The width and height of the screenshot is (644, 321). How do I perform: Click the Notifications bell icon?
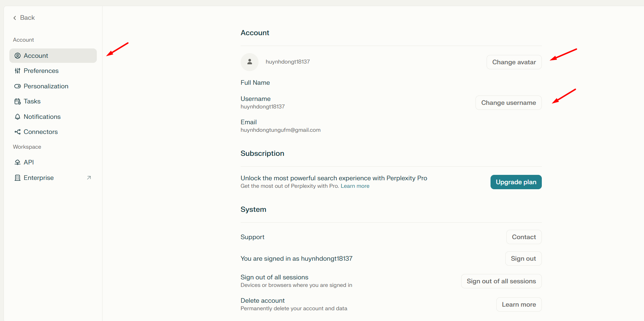click(x=17, y=117)
